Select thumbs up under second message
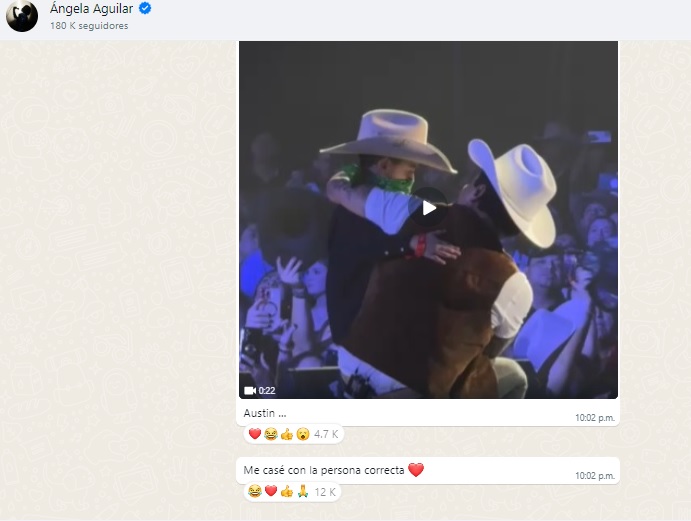The image size is (691, 521). (286, 491)
